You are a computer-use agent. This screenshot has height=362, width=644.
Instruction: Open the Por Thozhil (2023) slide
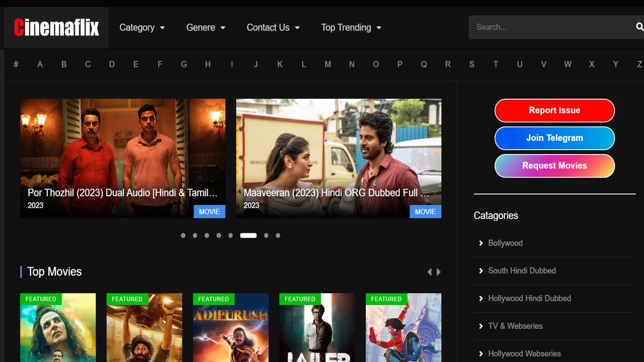coord(123,158)
